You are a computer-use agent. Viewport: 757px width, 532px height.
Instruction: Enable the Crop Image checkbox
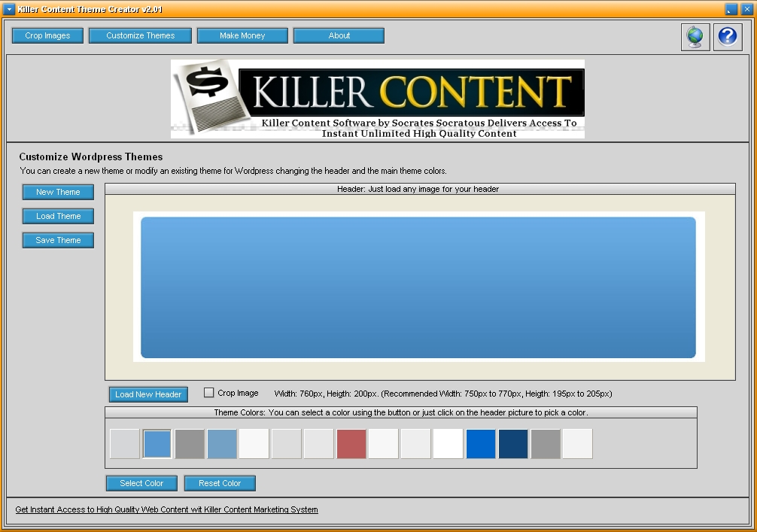click(208, 393)
